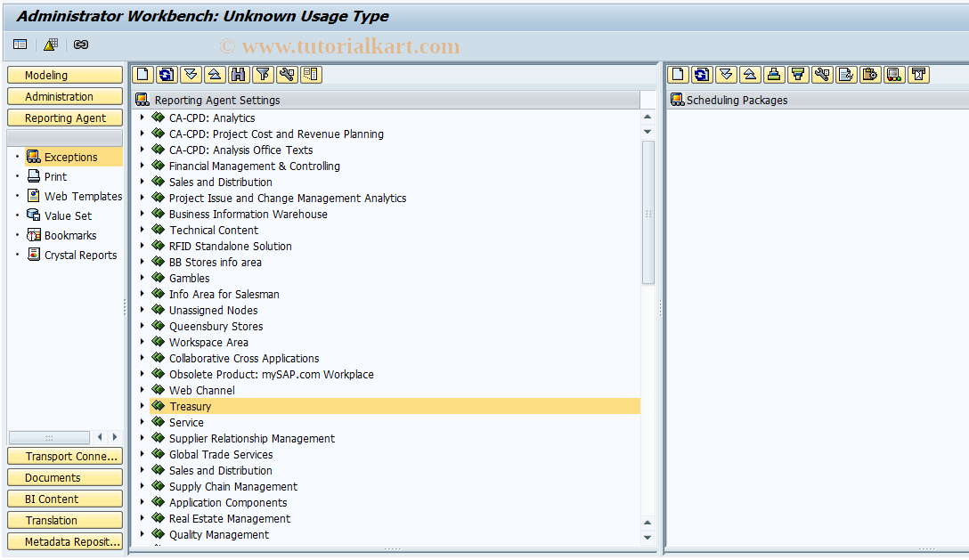Create a new reporting agent setting
Screen dimensions: 969x560
click(142, 75)
